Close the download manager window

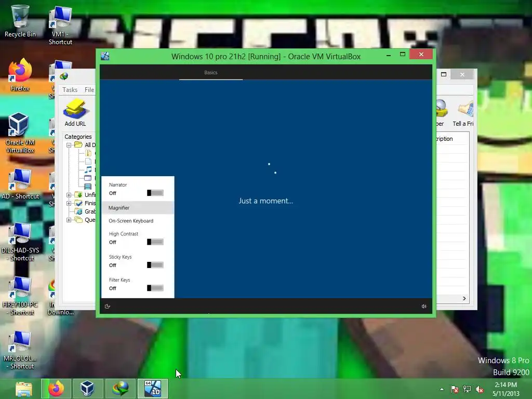point(462,74)
